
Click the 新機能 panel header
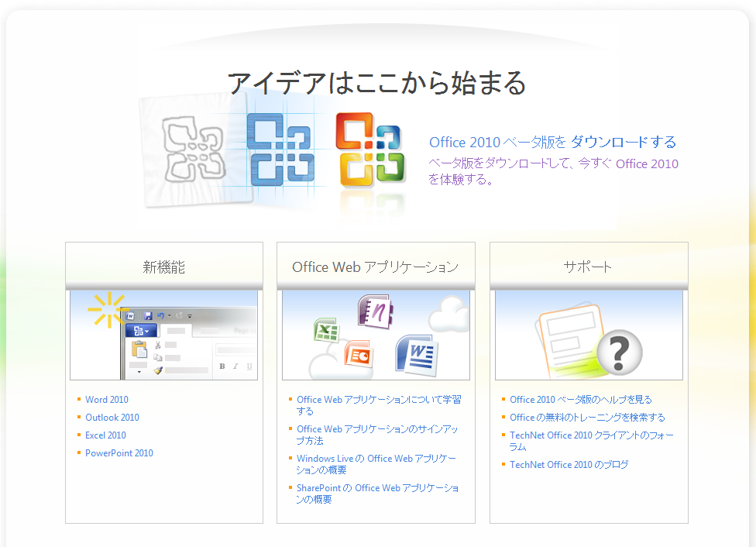(x=164, y=267)
